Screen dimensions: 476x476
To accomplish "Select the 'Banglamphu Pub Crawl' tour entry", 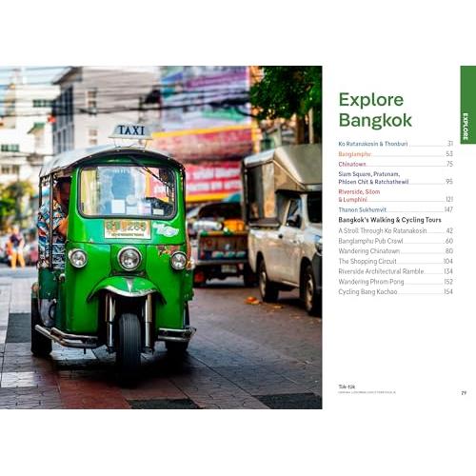I will (x=395, y=241).
